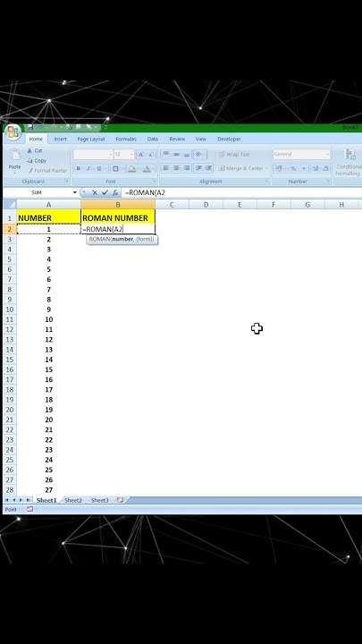Increase font size

pos(141,155)
